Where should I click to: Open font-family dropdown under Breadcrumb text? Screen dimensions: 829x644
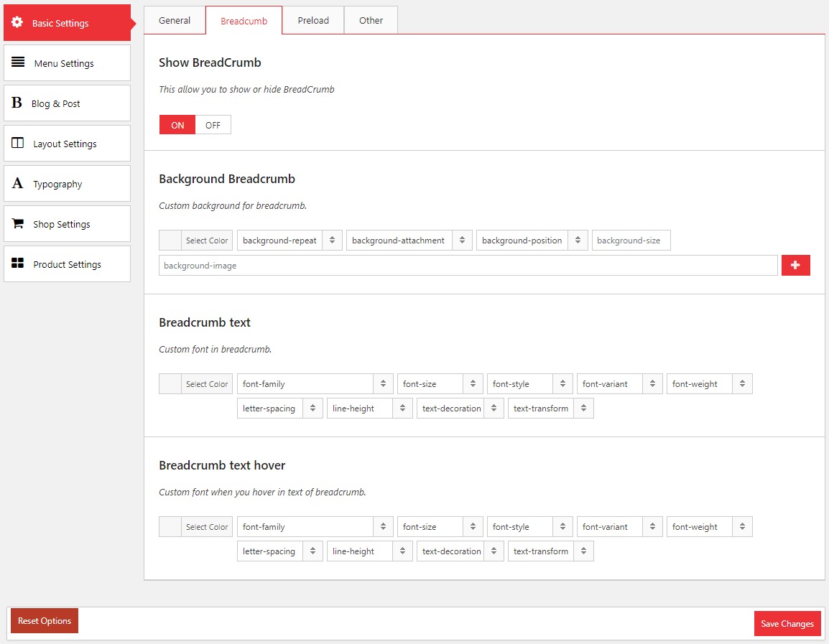pyautogui.click(x=315, y=384)
